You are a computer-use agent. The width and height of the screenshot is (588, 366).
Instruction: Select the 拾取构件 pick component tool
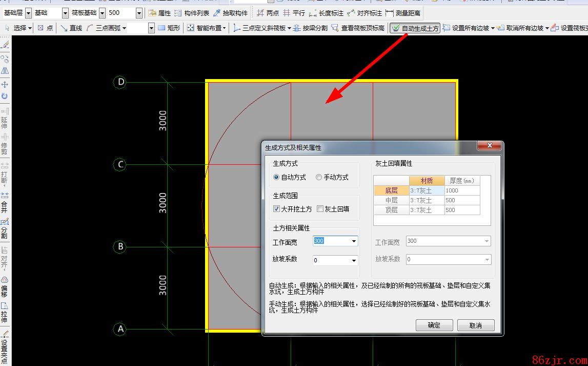[x=230, y=13]
